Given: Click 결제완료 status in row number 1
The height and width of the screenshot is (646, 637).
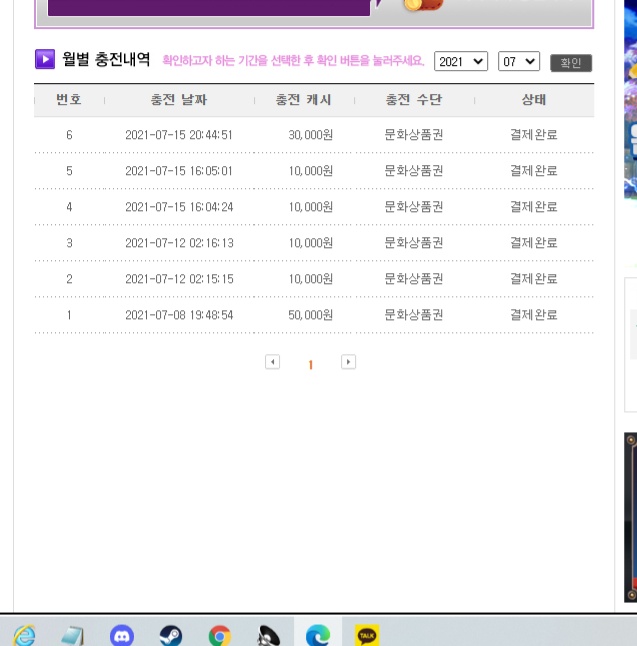Looking at the screenshot, I should 534,314.
